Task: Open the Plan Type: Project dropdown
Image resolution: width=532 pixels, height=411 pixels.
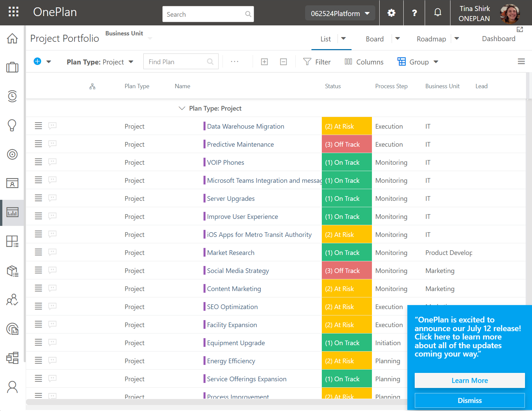Action: pyautogui.click(x=100, y=62)
